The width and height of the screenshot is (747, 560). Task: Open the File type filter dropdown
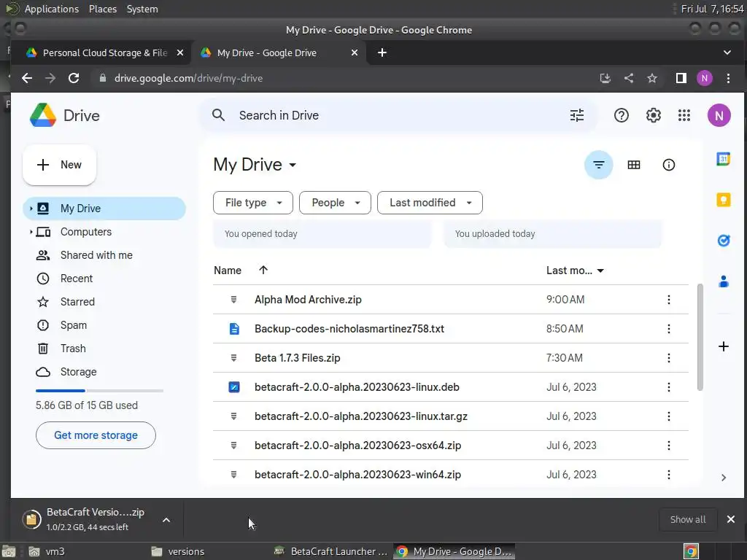point(252,203)
